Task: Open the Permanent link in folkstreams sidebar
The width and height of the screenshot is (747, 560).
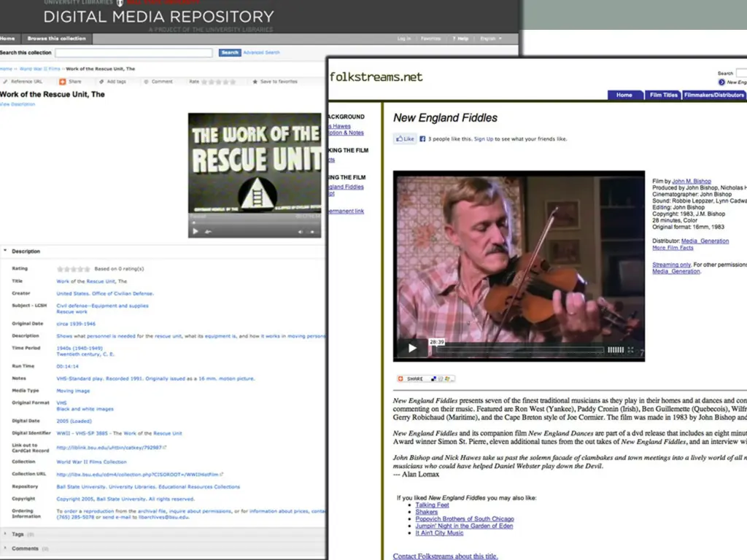Action: coord(347,211)
